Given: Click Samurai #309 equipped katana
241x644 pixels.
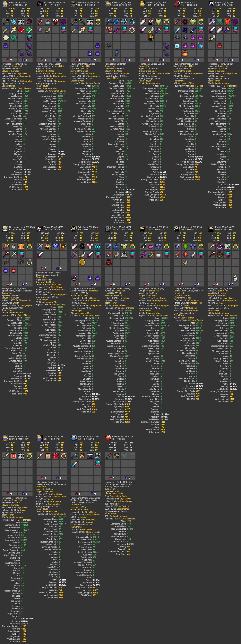Looking at the screenshot, I should (x=74, y=456).
